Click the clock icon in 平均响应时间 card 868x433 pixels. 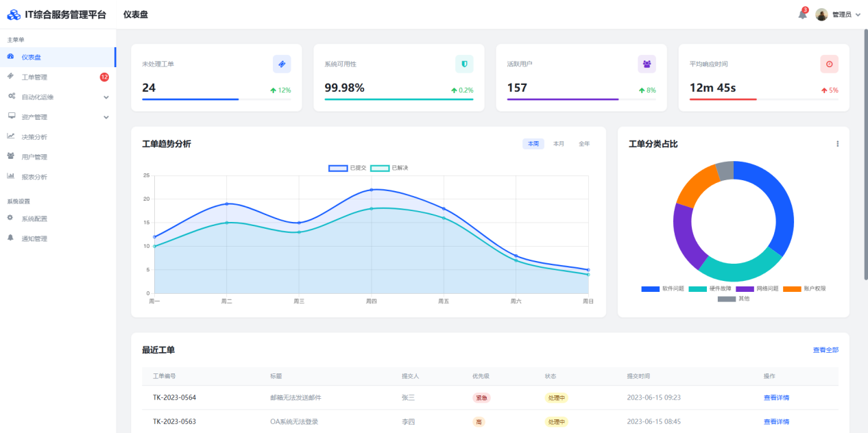pos(829,64)
